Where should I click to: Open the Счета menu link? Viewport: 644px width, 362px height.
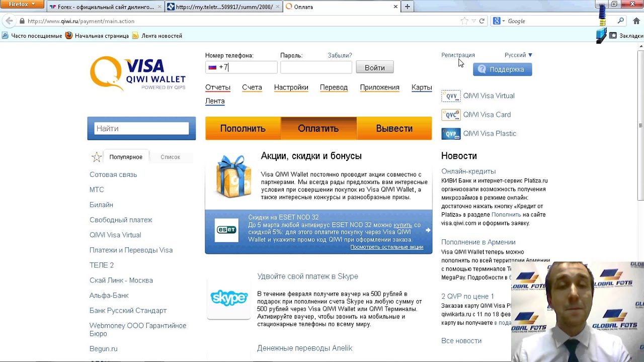(x=252, y=87)
